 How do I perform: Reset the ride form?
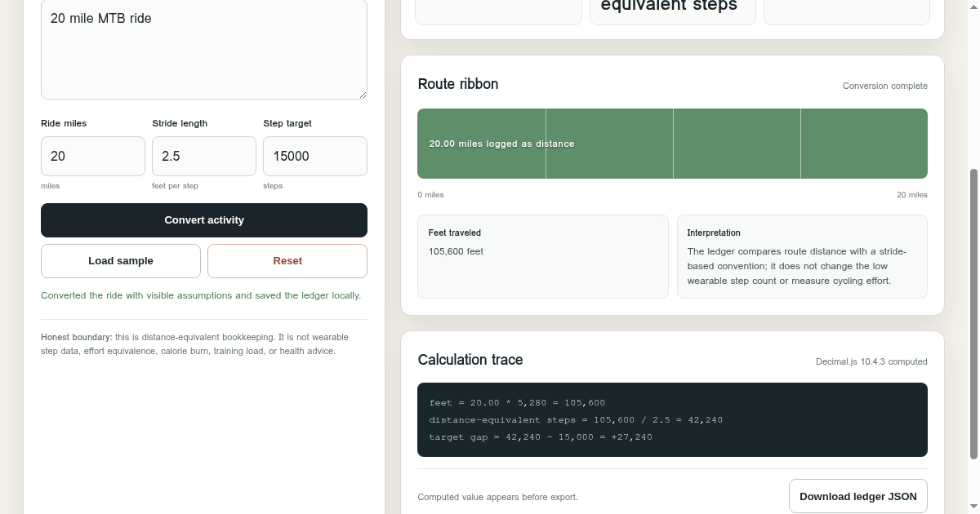[x=287, y=261]
